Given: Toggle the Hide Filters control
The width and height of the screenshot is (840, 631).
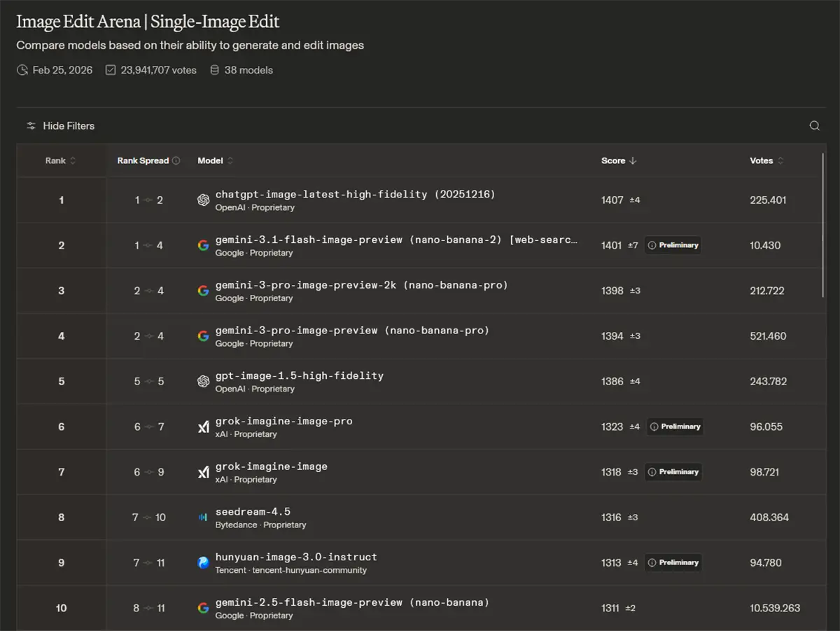Looking at the screenshot, I should pyautogui.click(x=70, y=125).
